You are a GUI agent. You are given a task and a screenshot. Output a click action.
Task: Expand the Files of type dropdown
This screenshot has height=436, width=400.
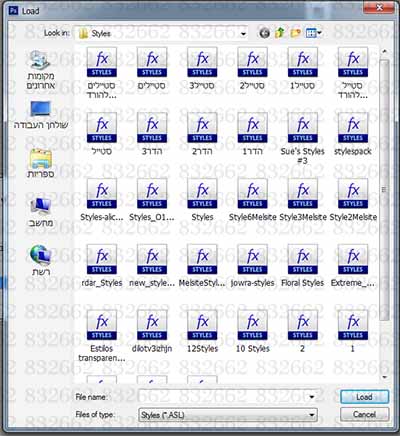click(x=312, y=415)
